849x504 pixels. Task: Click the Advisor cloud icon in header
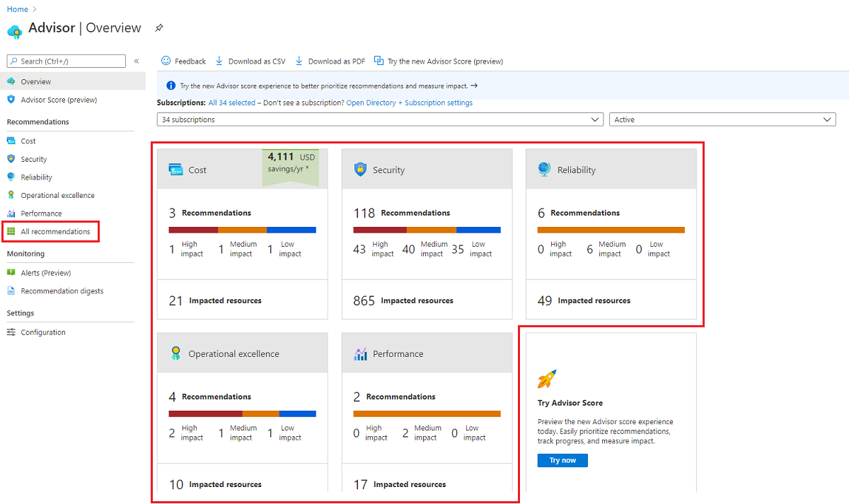click(x=15, y=30)
